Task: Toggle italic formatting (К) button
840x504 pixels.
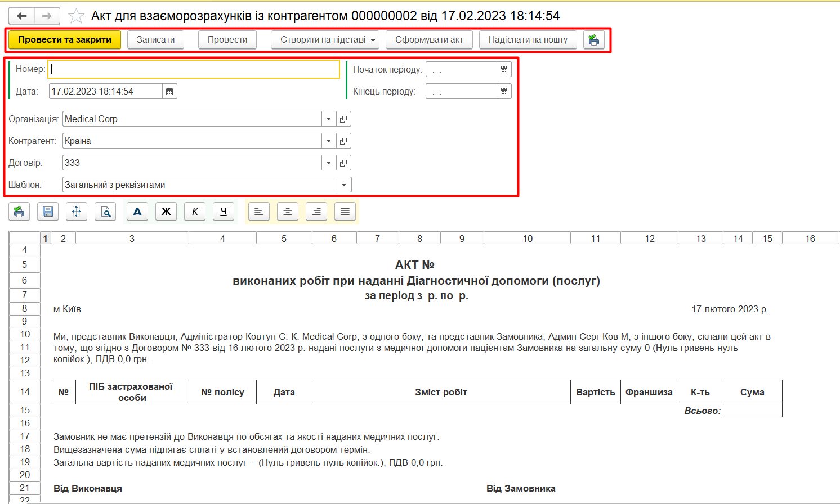Action: coord(195,211)
